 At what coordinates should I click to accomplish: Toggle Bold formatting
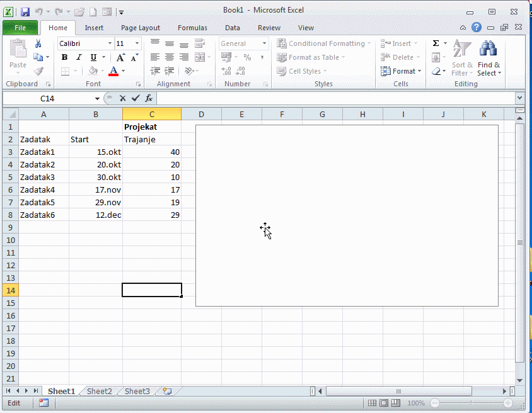pos(64,57)
